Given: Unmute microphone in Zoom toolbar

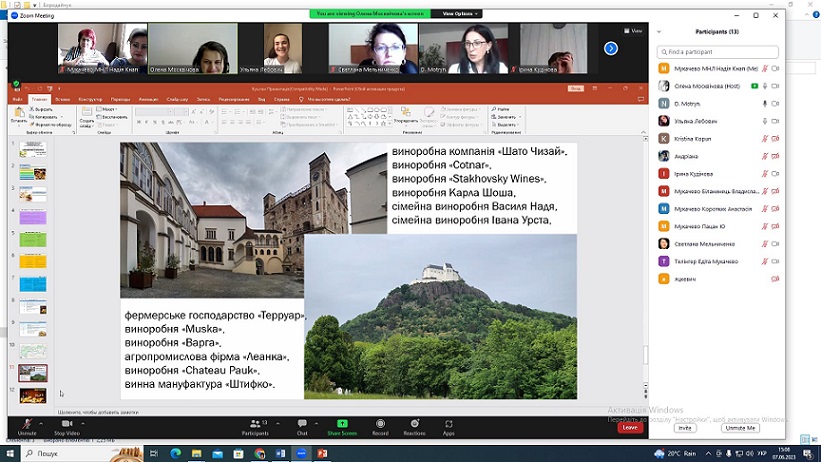Looking at the screenshot, I should click(27, 426).
